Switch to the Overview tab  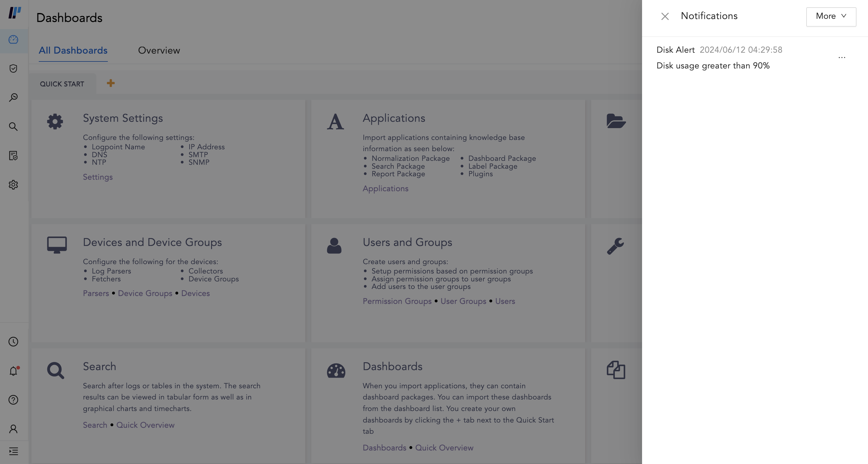tap(159, 51)
